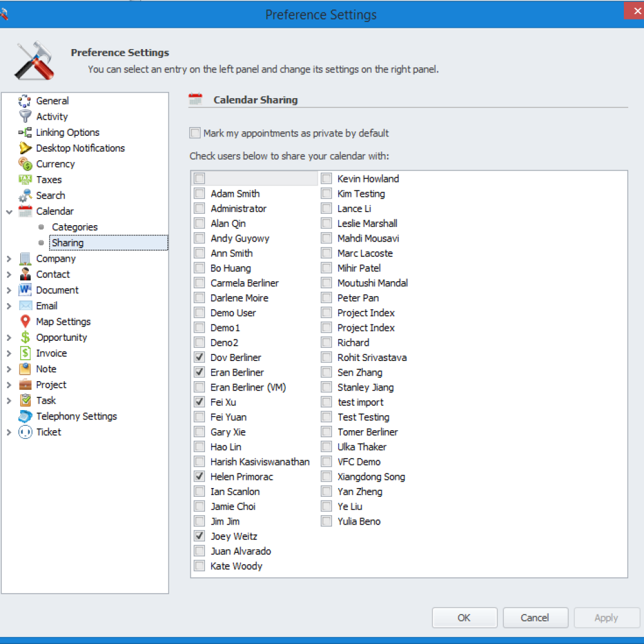
Task: Open Currency settings via its coin icon
Action: coord(25,164)
